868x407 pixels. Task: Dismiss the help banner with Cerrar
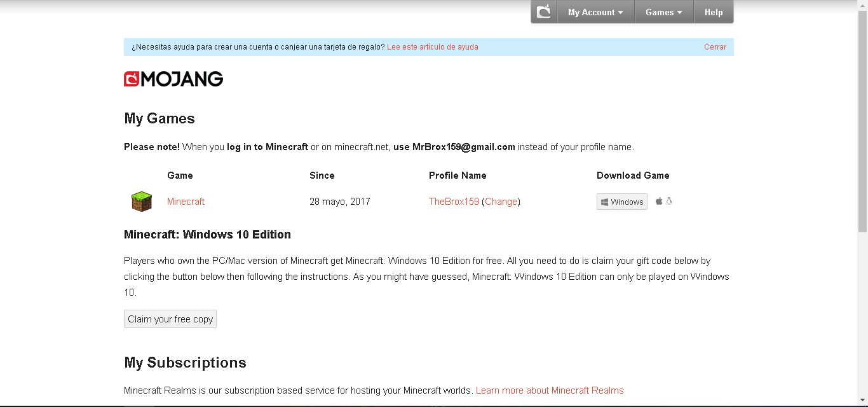tap(715, 47)
